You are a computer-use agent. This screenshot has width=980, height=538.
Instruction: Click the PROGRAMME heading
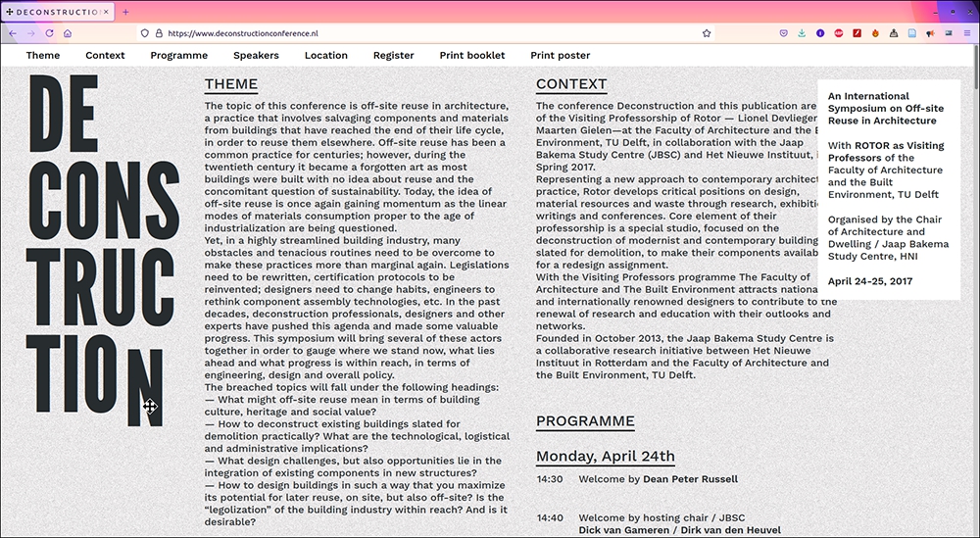(x=585, y=421)
